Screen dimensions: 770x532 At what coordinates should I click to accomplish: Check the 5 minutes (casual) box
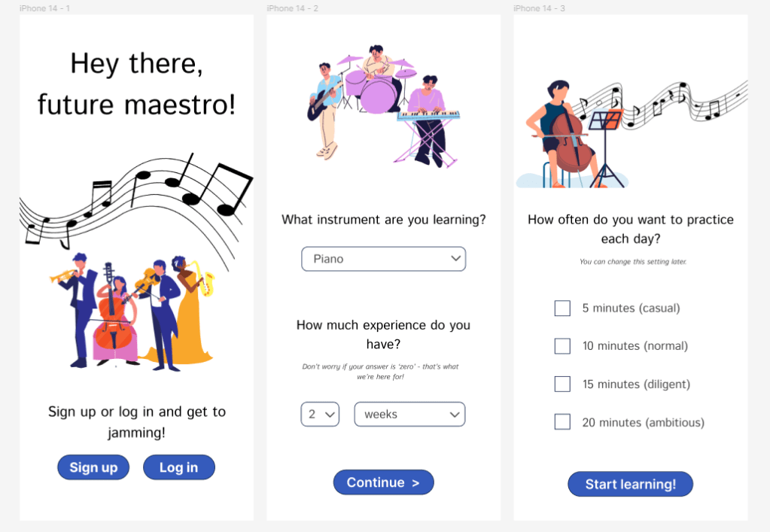click(x=562, y=309)
